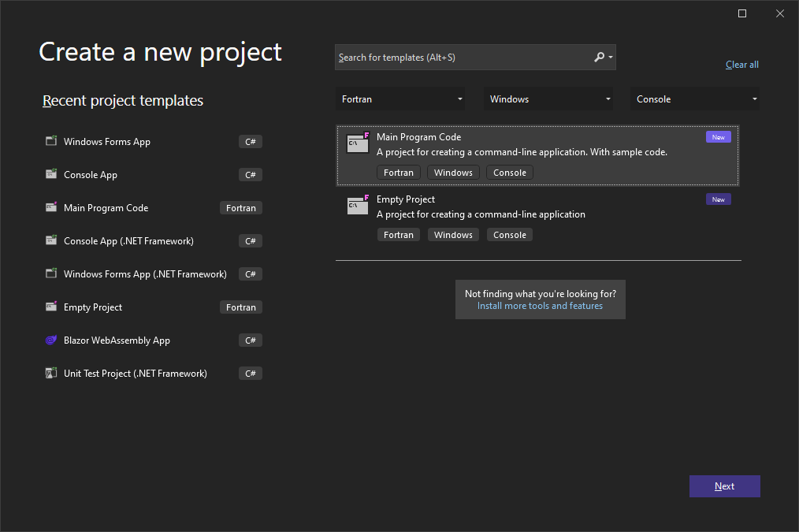Click New badge on Main Program Code
This screenshot has width=799, height=532.
tap(719, 136)
